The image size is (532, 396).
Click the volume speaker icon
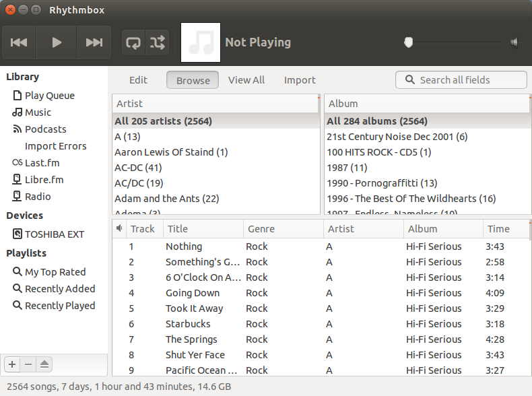coord(516,43)
